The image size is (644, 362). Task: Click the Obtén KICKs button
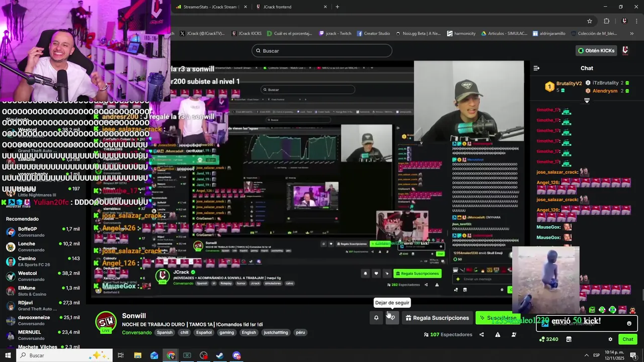click(x=596, y=50)
